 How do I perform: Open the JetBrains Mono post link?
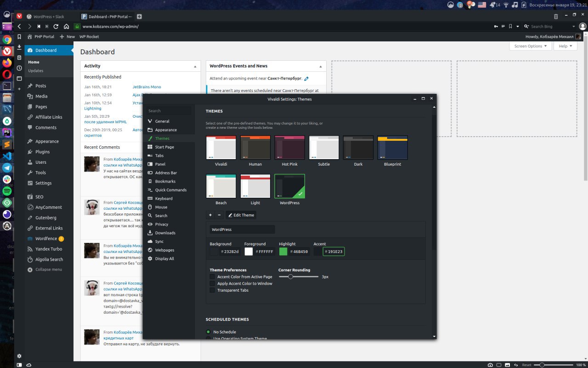click(147, 87)
